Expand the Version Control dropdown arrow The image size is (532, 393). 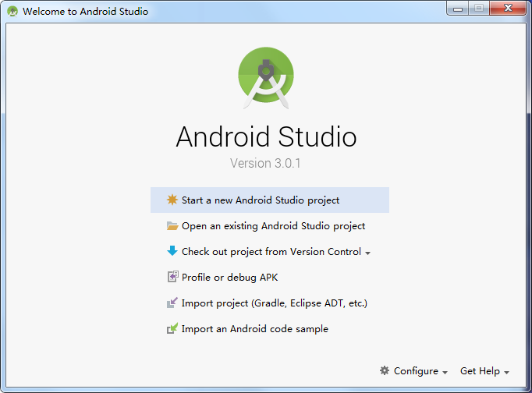tap(367, 253)
